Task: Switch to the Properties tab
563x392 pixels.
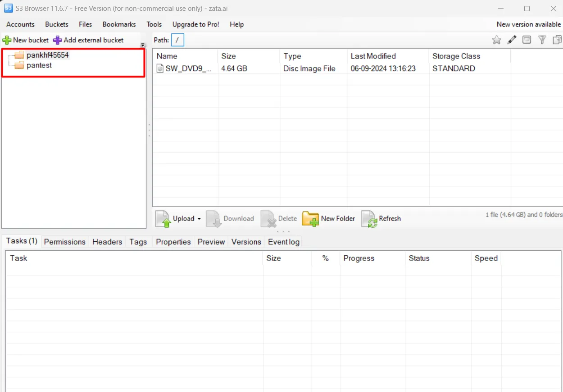Action: click(173, 242)
